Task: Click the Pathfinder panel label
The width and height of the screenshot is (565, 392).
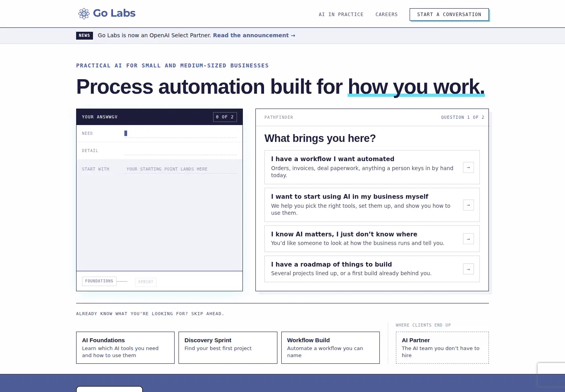Action: pos(279,117)
